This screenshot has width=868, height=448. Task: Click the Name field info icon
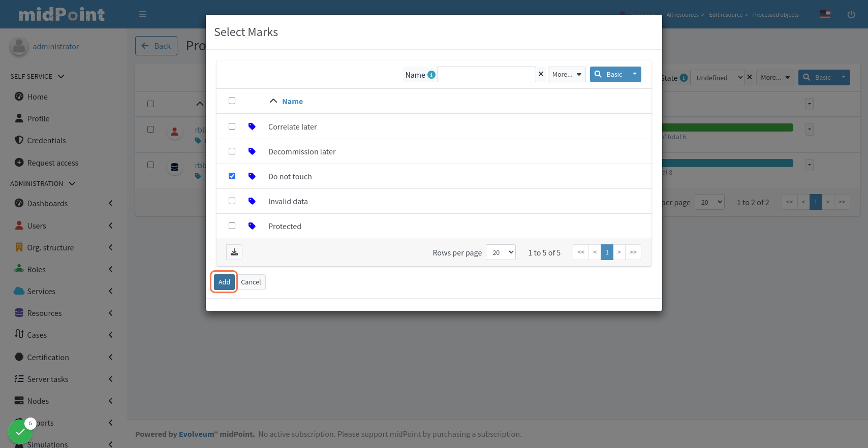click(431, 75)
